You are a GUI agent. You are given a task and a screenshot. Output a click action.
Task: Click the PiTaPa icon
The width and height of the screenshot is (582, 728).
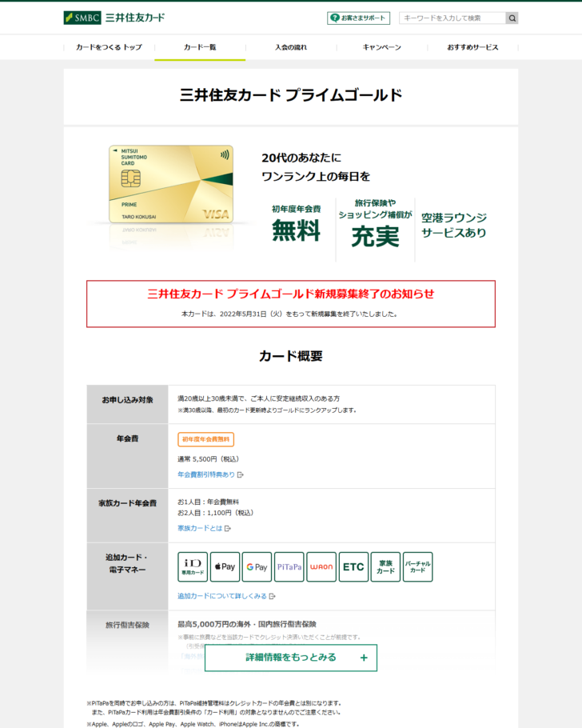coord(289,567)
